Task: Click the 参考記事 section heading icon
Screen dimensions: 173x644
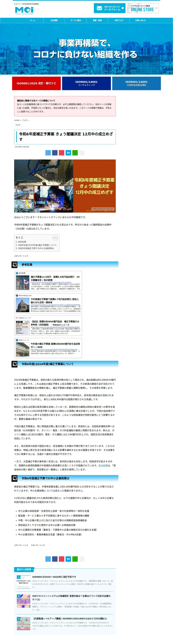Action: point(15,265)
